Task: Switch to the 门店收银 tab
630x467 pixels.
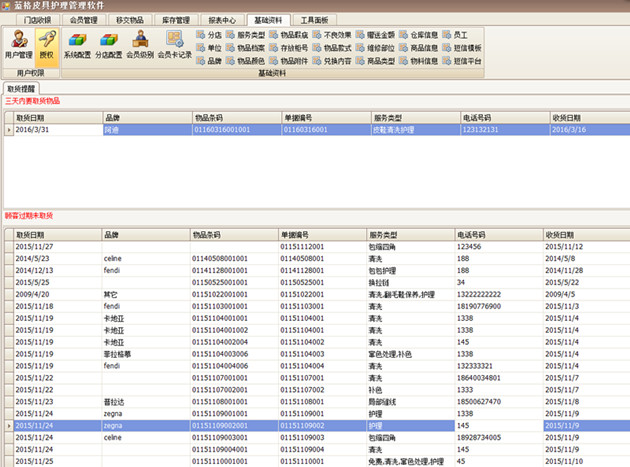Action: click(x=37, y=19)
